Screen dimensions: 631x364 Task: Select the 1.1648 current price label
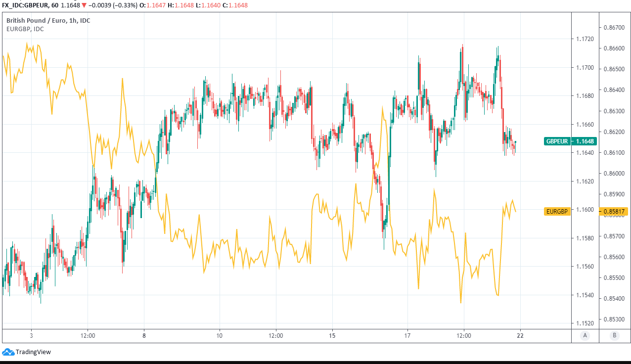click(585, 141)
